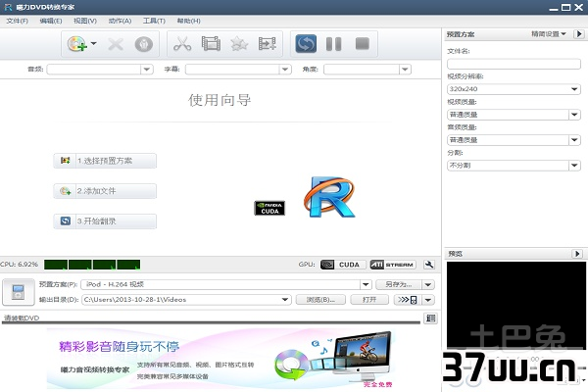The width and height of the screenshot is (588, 392).
Task: Click the 浏览(B) browse button
Action: coord(320,300)
